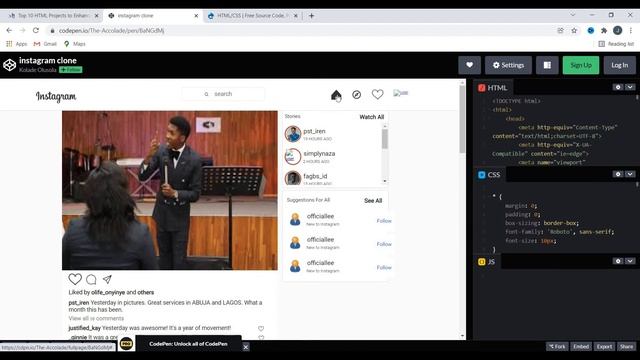Click the PRO badge icon at bottom
This screenshot has height=360, width=640.
point(127,344)
